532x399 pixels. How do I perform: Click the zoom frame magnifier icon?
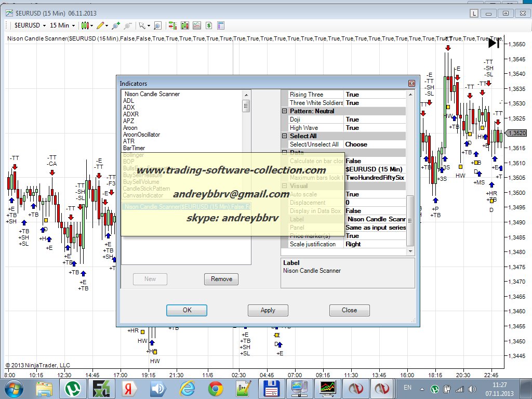pos(157,25)
